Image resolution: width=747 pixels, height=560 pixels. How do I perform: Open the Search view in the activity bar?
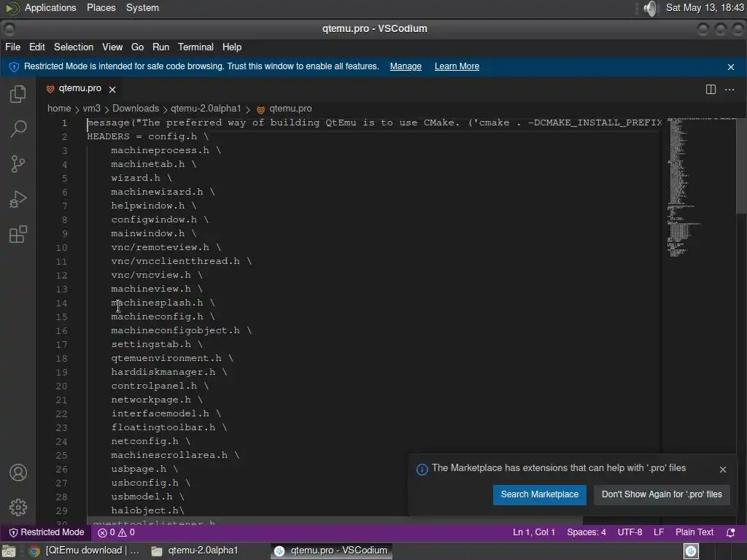tap(18, 128)
